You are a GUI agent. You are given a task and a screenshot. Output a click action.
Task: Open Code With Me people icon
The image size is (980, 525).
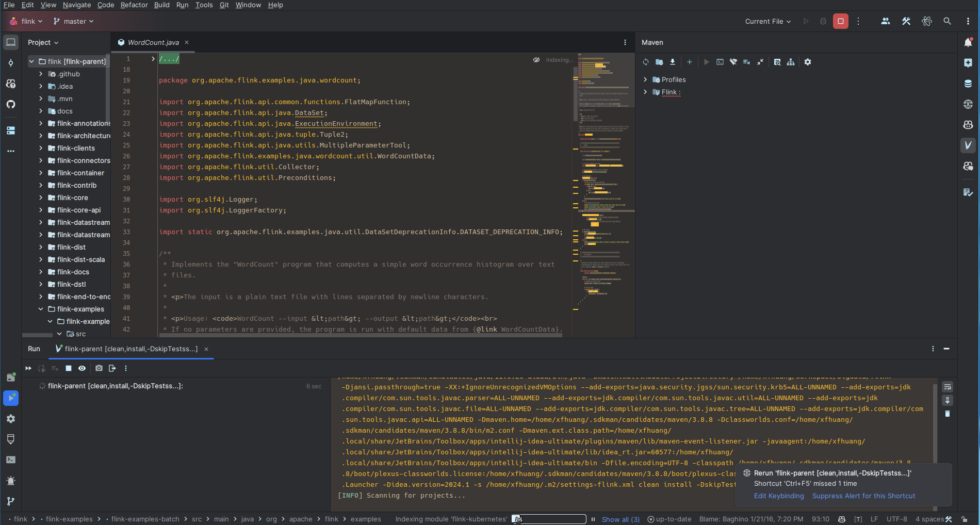click(x=886, y=21)
